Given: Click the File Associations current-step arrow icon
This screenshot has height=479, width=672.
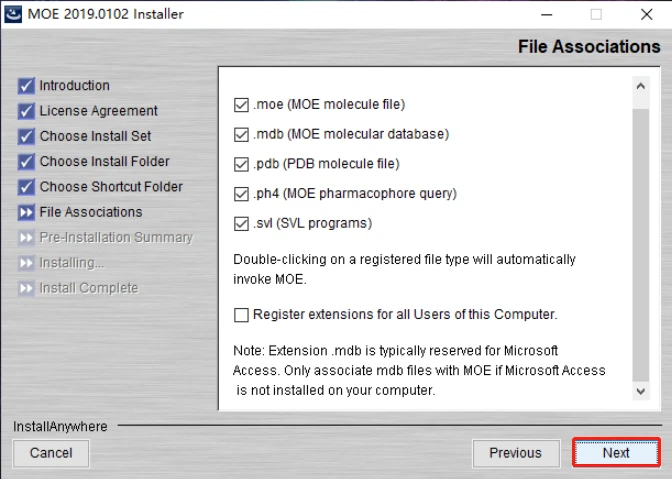Looking at the screenshot, I should coord(26,212).
